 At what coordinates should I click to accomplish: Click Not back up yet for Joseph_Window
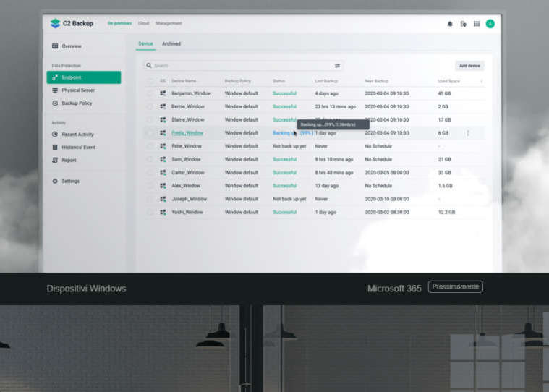(289, 199)
